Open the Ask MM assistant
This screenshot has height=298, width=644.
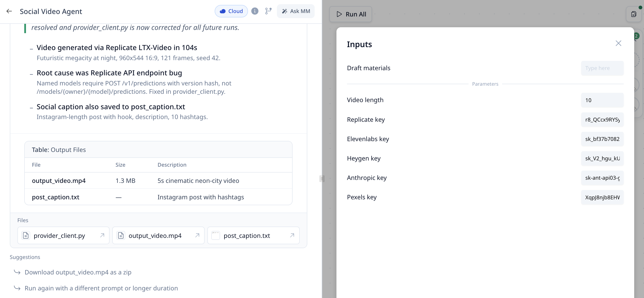(x=296, y=11)
